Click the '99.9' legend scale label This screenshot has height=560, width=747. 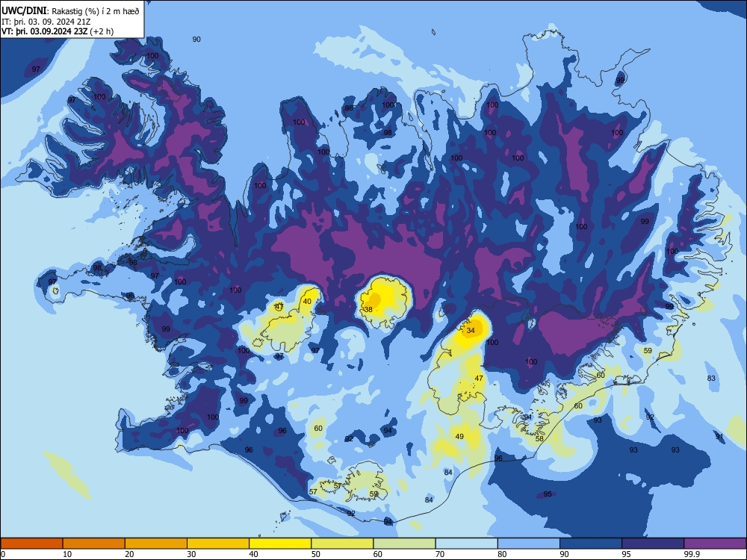[692, 554]
